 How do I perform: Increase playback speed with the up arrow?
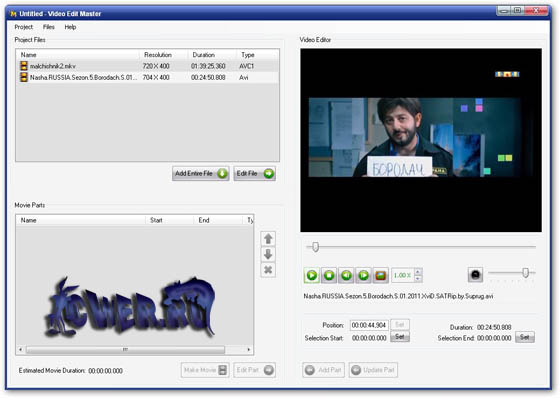pos(418,272)
